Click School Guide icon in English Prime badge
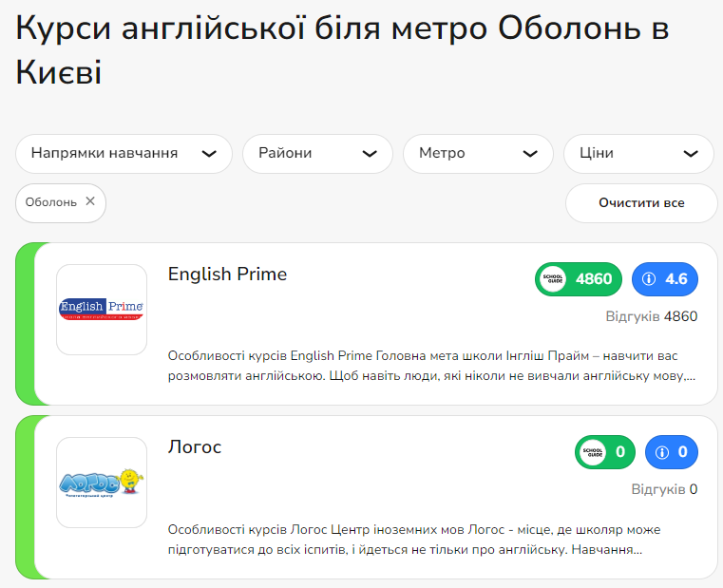This screenshot has height=588, width=723. pyautogui.click(x=552, y=279)
